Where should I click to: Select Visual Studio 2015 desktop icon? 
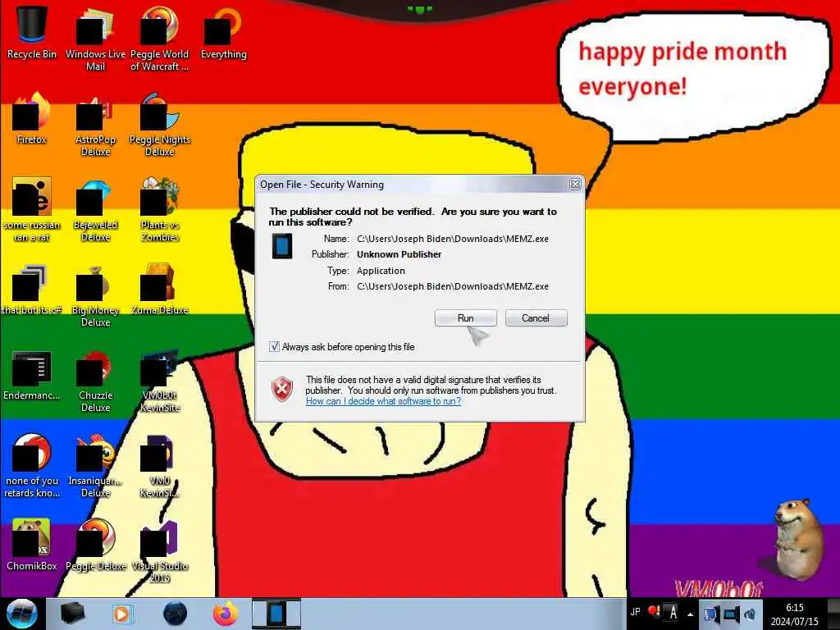coord(159,550)
